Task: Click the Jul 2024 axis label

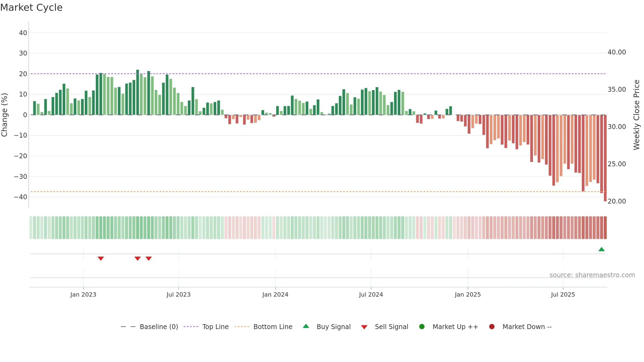Action: [371, 295]
